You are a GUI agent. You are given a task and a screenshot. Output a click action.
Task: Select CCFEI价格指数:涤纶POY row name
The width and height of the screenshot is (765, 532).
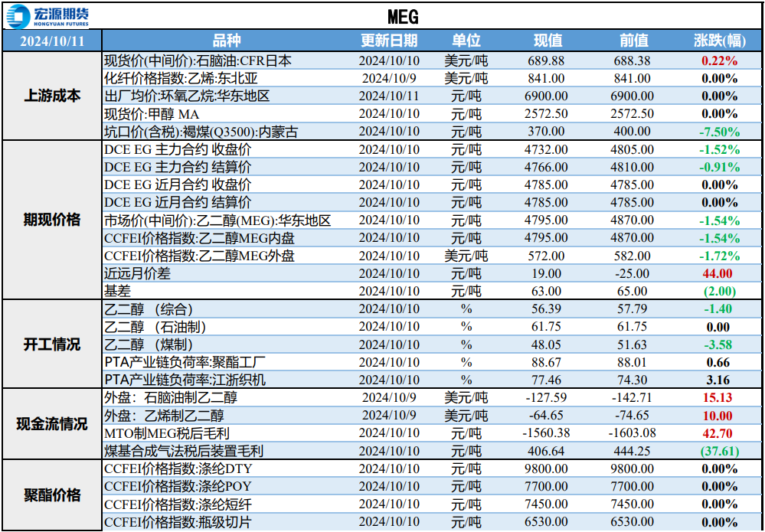[x=178, y=486]
